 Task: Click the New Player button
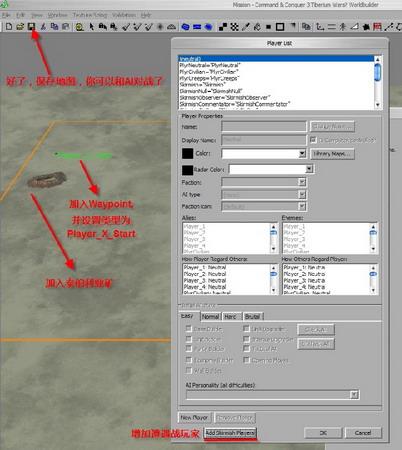(x=194, y=417)
